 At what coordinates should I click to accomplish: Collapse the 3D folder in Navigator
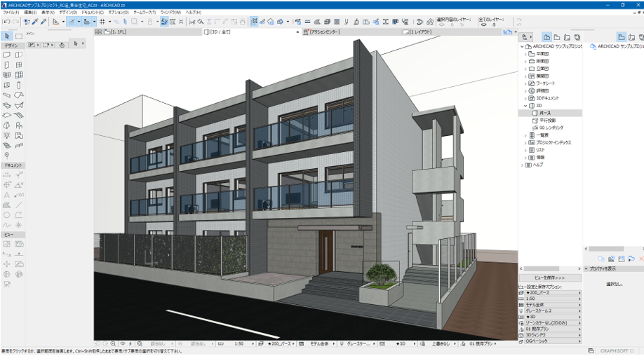coord(525,105)
